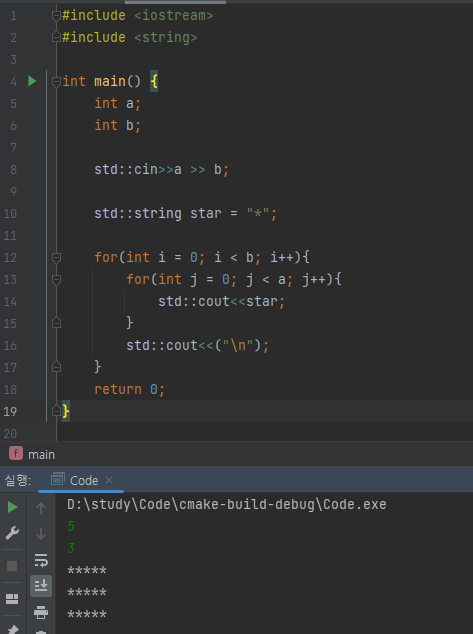The image size is (473, 634).
Task: Click 'std::string star' declaration line
Action: pos(185,213)
